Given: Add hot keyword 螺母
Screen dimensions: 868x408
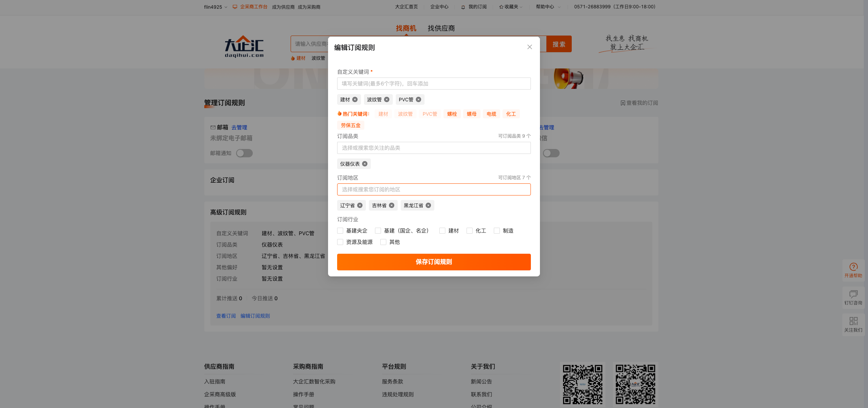Looking at the screenshot, I should point(471,114).
